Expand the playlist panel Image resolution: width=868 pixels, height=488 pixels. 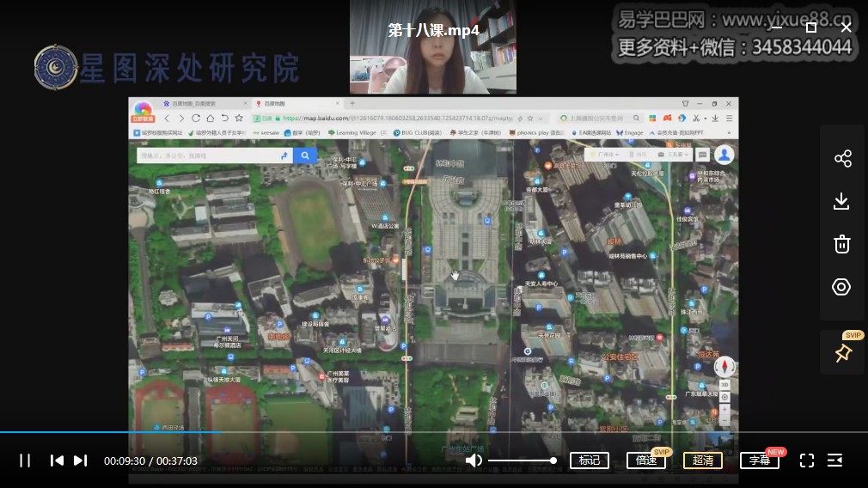[x=834, y=461]
